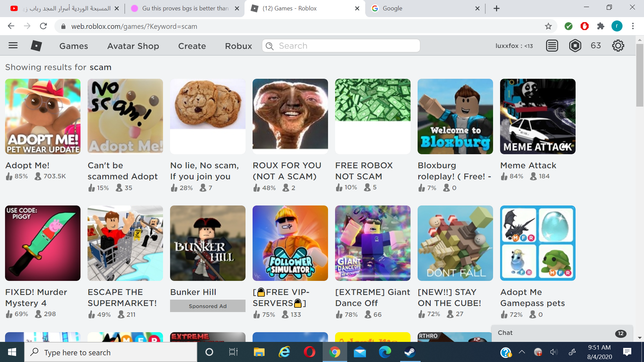Open the green checkmark browser extension
The image size is (644, 362).
point(568,26)
